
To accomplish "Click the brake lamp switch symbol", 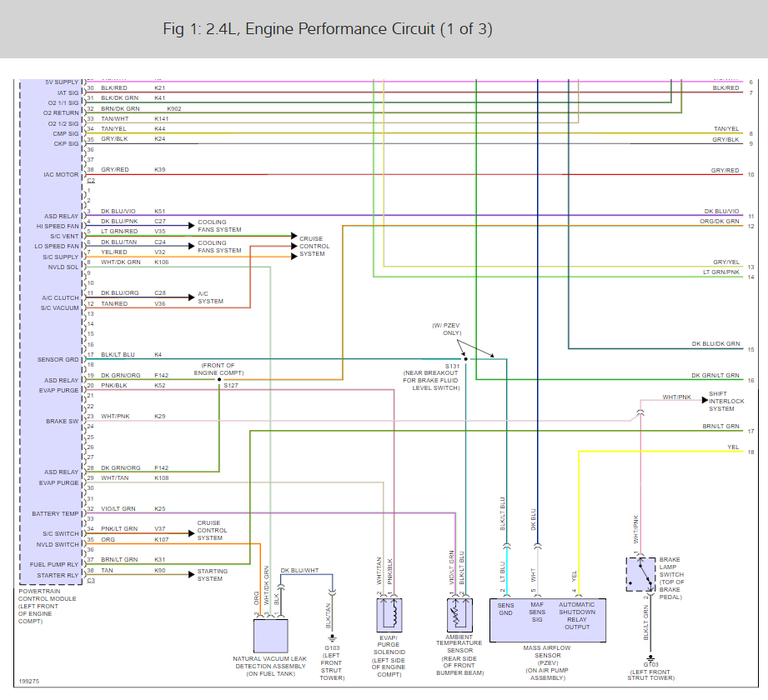I will point(640,574).
